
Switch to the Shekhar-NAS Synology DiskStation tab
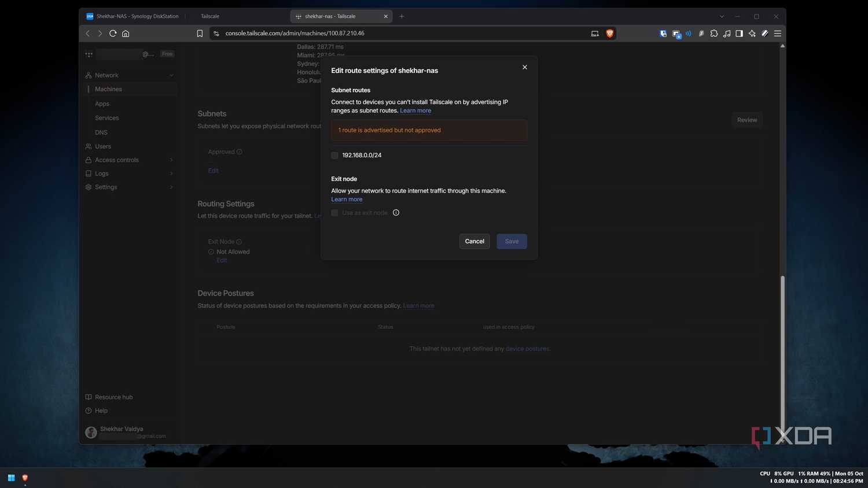pyautogui.click(x=133, y=16)
